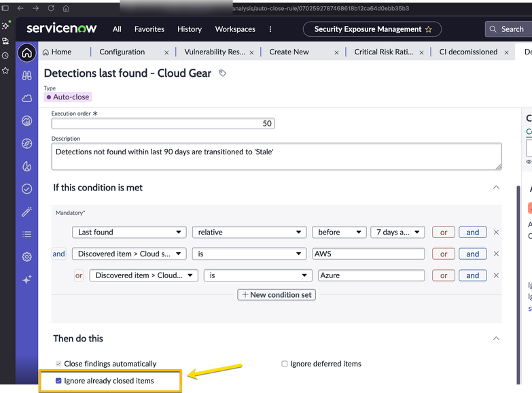Open the Last found field dropdown
The height and width of the screenshot is (393, 532).
(129, 233)
